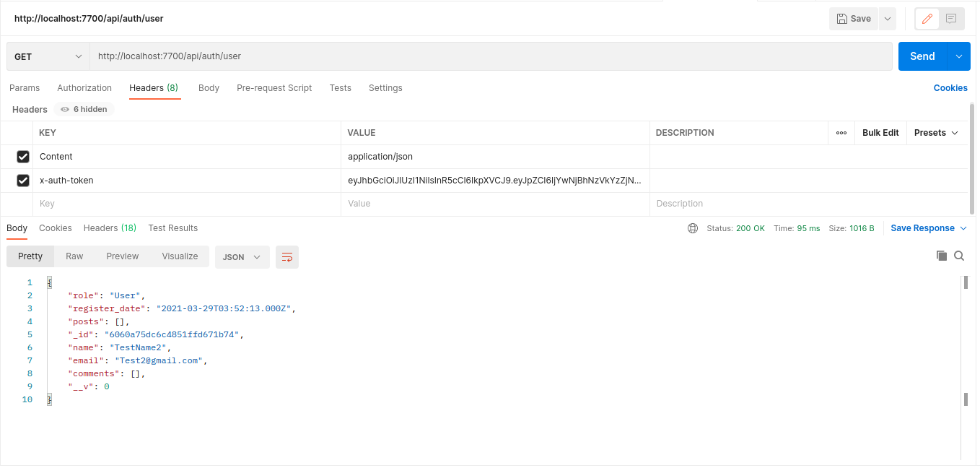
Task: Click the Test2@gmail.com email line
Action: click(x=138, y=360)
